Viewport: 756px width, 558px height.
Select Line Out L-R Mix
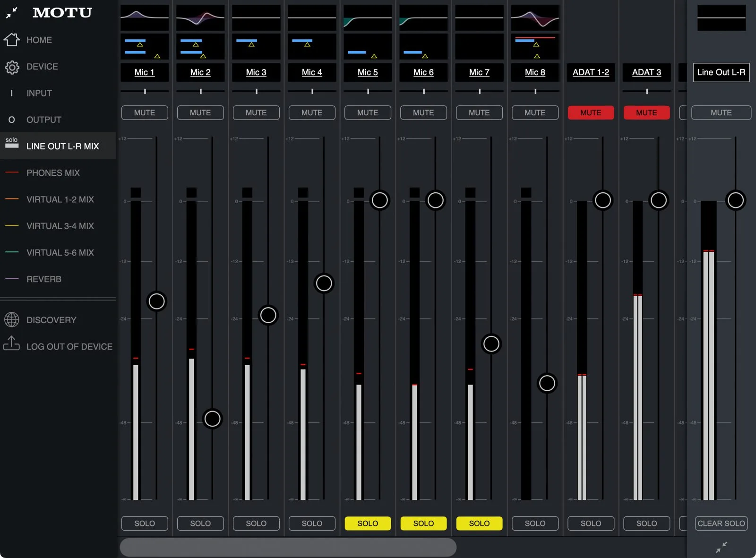[x=58, y=146]
